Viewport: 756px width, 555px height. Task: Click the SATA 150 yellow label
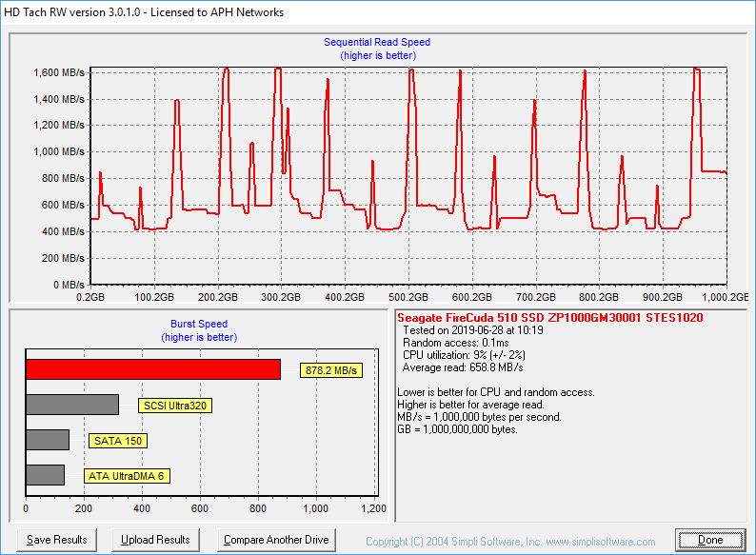tap(118, 441)
